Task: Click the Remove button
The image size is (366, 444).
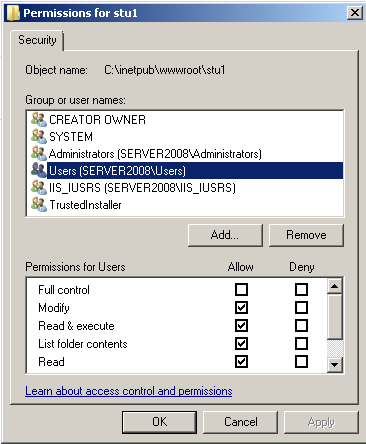Action: coord(306,235)
